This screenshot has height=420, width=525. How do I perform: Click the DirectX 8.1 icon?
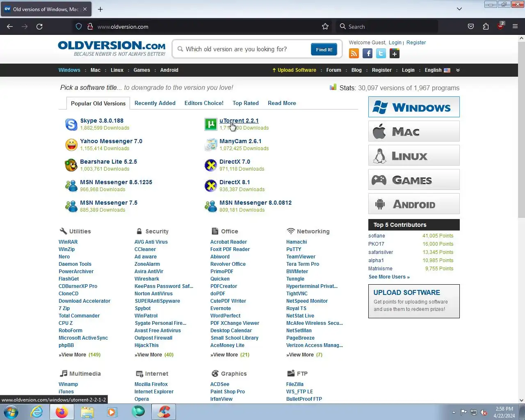point(211,186)
